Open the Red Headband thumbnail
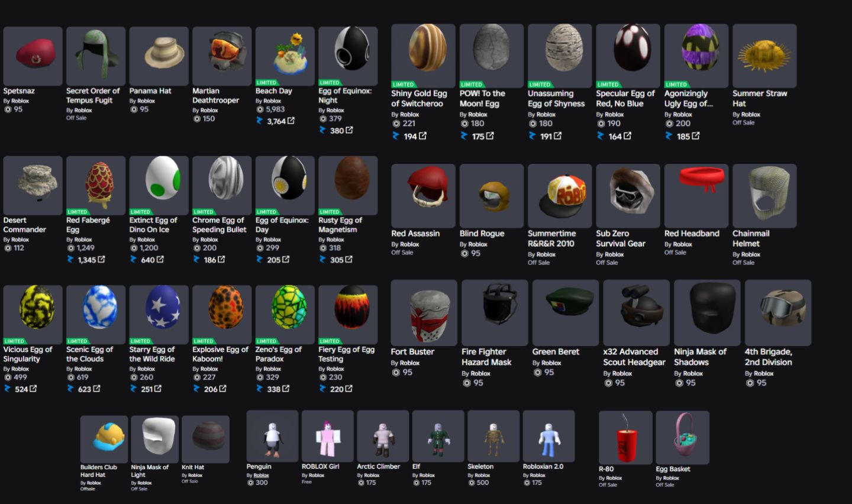The image size is (852, 504). (696, 196)
